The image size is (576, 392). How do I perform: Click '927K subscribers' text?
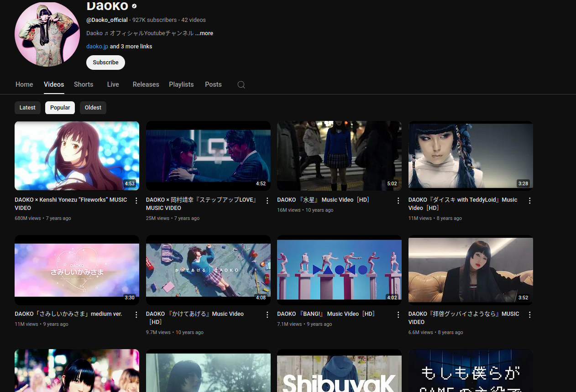point(154,20)
